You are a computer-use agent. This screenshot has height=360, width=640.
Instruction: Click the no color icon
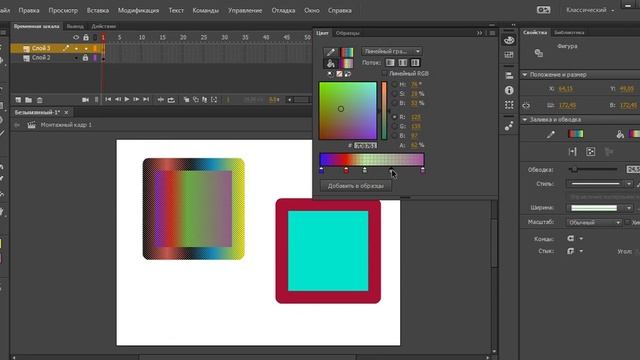coord(339,74)
